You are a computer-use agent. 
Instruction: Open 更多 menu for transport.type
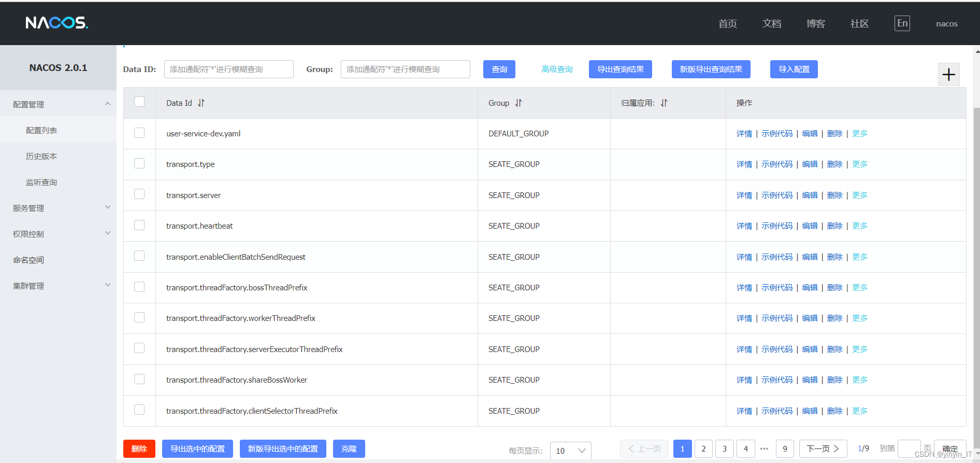860,164
